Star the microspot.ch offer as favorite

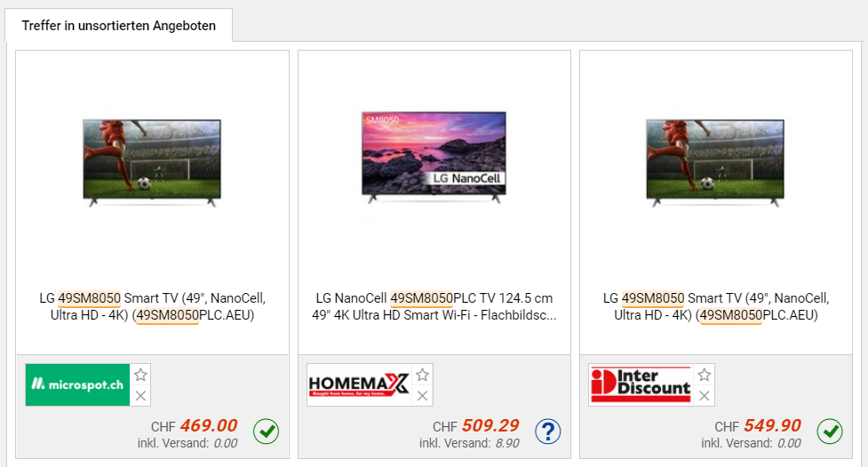click(x=140, y=375)
